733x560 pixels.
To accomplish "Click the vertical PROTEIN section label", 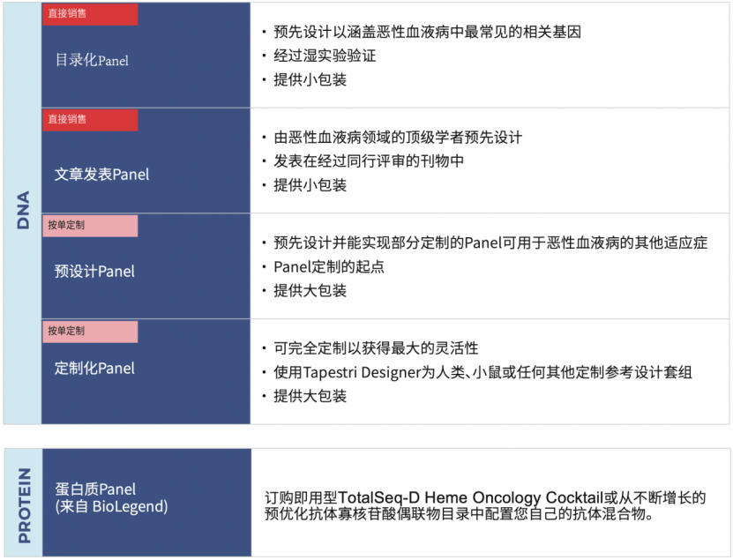I will tap(25, 505).
